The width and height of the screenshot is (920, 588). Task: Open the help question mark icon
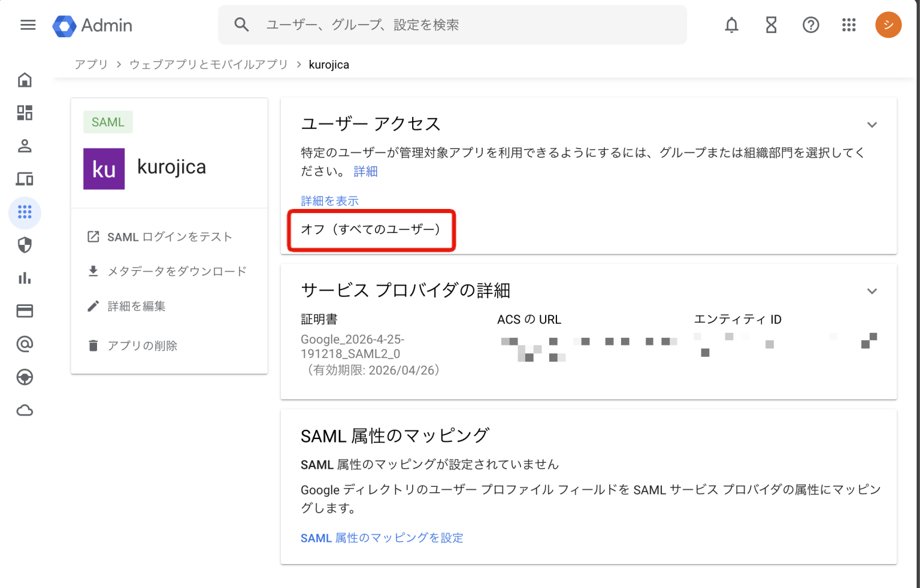point(810,25)
